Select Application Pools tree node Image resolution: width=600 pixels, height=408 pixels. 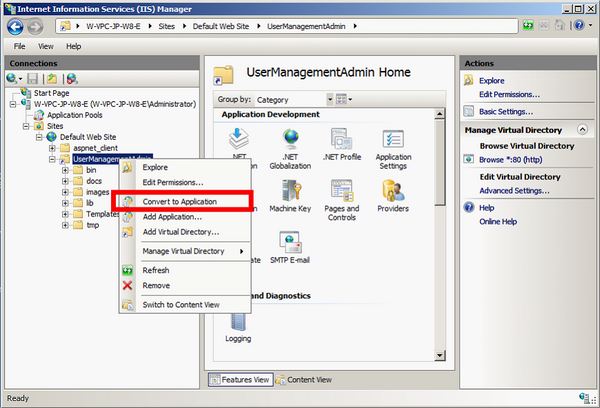[75, 115]
